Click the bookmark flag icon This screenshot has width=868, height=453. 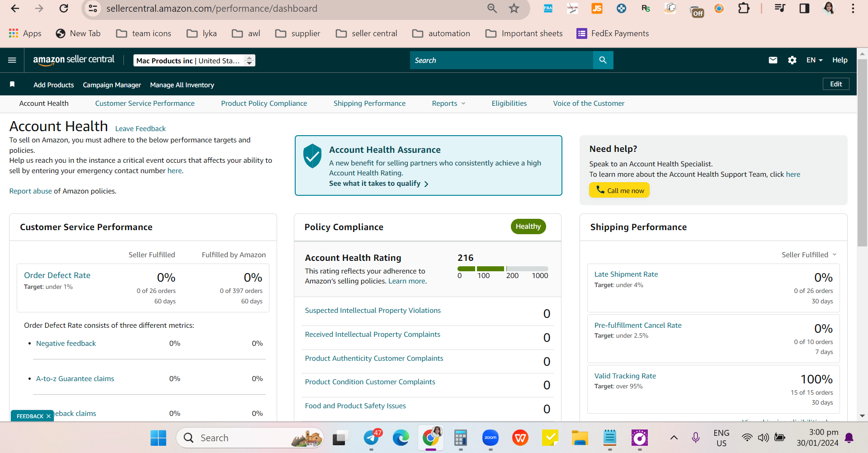[x=12, y=85]
